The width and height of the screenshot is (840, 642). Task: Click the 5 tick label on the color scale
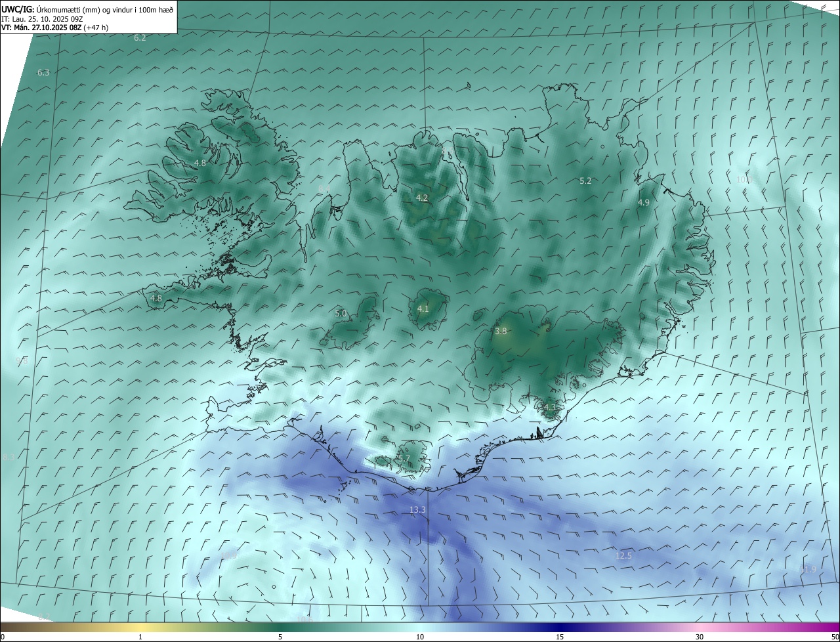pyautogui.click(x=280, y=637)
